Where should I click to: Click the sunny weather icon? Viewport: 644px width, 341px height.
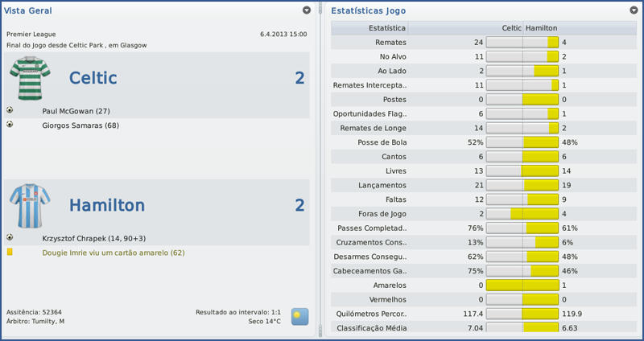pos(299,316)
